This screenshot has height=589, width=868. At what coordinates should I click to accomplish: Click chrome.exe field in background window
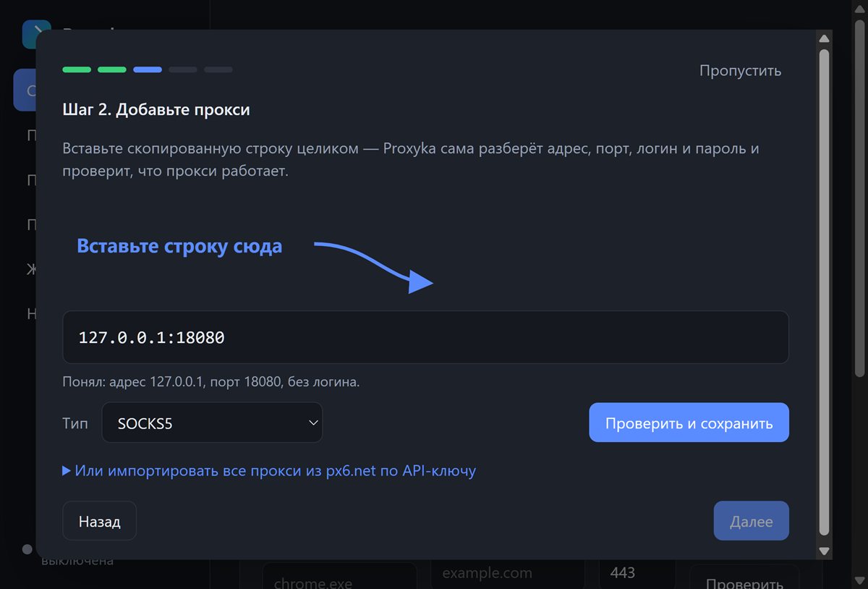[339, 577]
